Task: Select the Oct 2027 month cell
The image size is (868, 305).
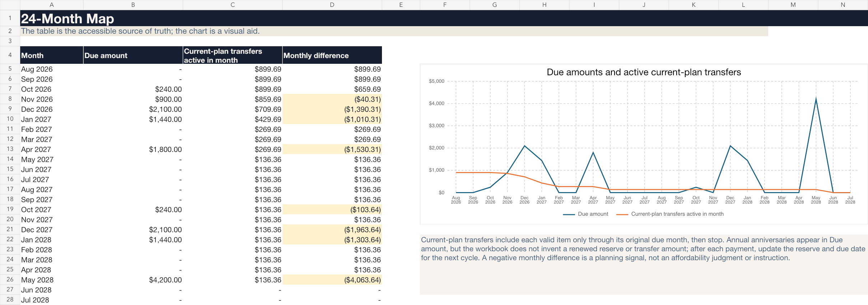Action: [52, 210]
